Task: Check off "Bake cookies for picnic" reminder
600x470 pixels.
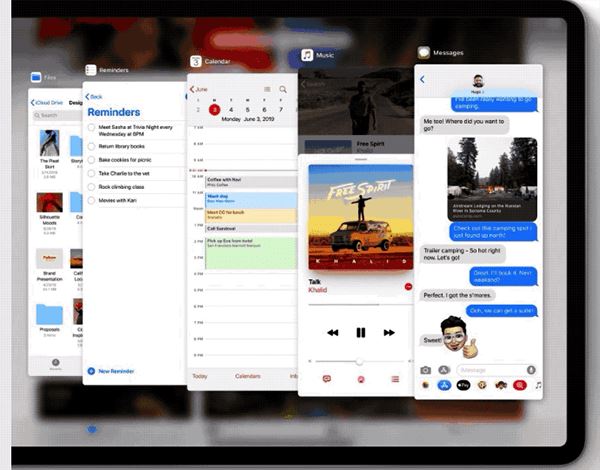Action: coord(91,160)
